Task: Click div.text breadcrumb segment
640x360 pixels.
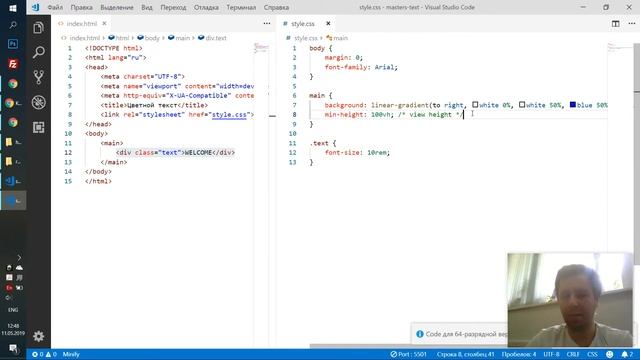Action: click(212, 38)
